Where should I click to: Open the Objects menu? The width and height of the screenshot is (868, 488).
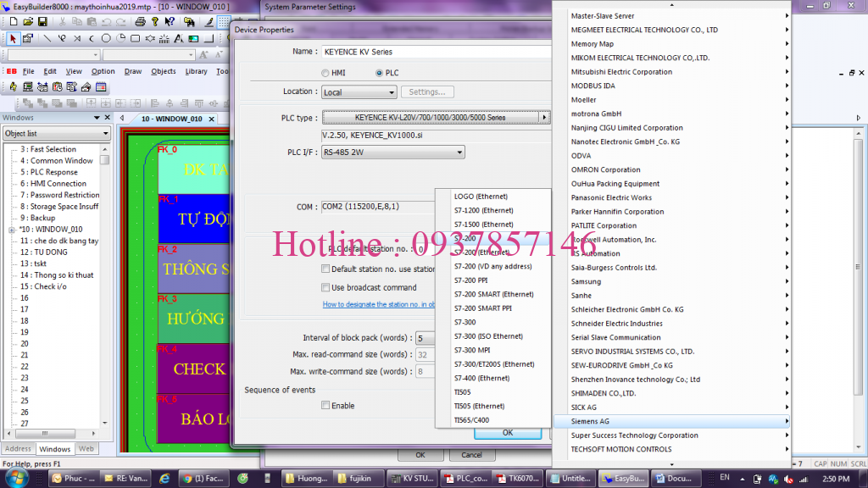[x=164, y=71]
